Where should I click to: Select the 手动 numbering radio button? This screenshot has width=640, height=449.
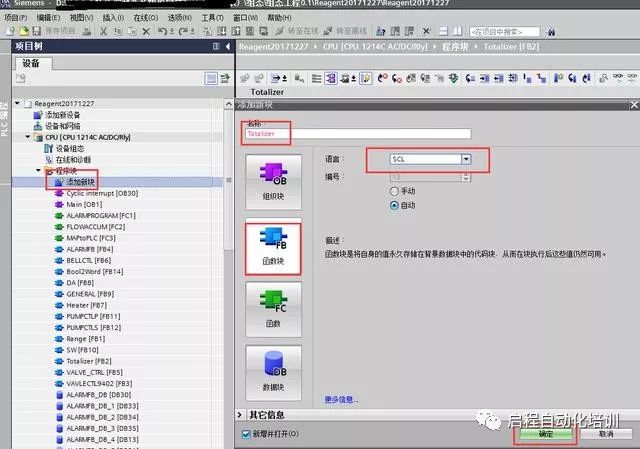click(x=393, y=190)
